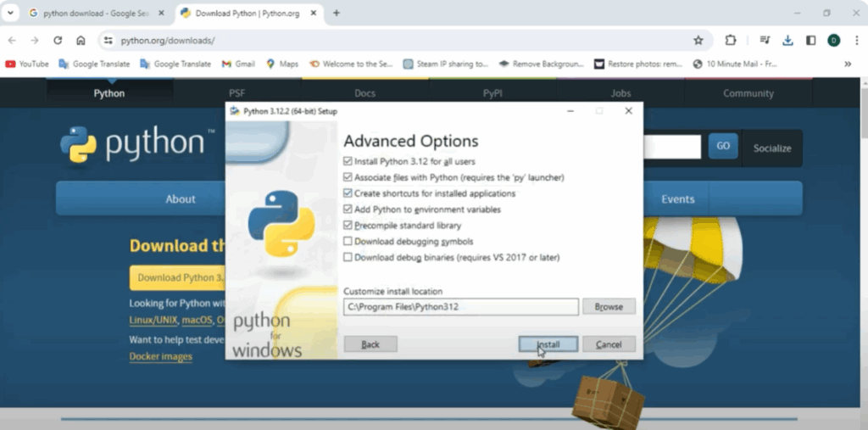Open the Events menu on python.org
Viewport: 868px width, 430px height.
tap(677, 199)
